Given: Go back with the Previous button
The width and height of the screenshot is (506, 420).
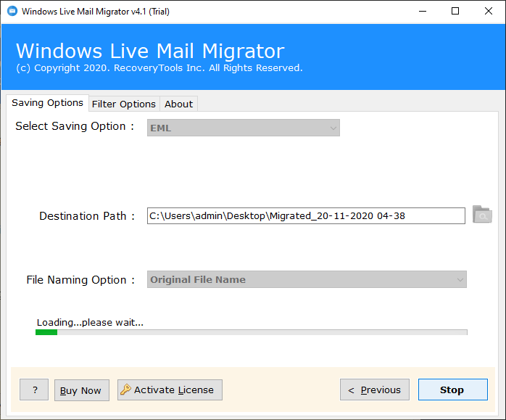Looking at the screenshot, I should (375, 390).
